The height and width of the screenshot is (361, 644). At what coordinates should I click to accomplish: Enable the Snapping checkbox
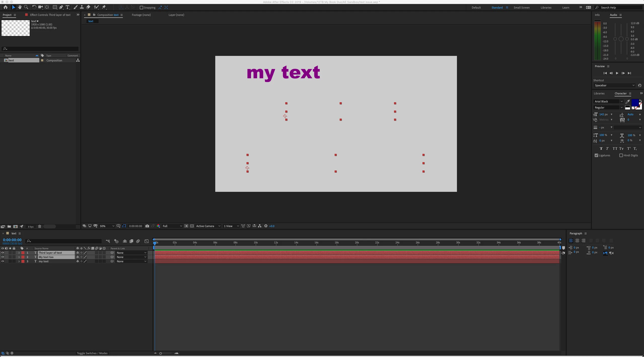click(141, 8)
